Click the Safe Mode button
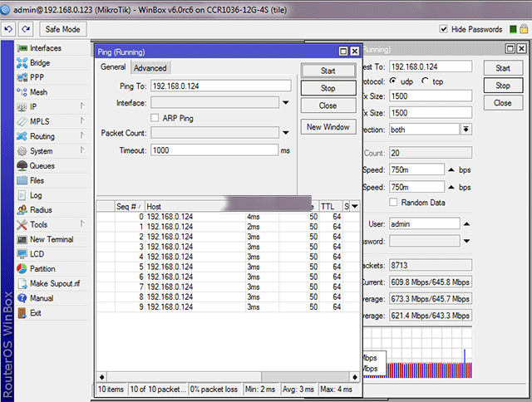532x402 pixels. [x=63, y=30]
